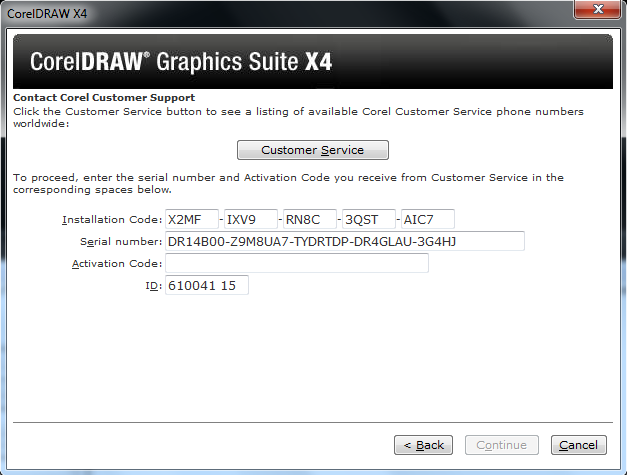Click Installation Code box showing 3QST
Image resolution: width=627 pixels, height=475 pixels.
tap(369, 219)
